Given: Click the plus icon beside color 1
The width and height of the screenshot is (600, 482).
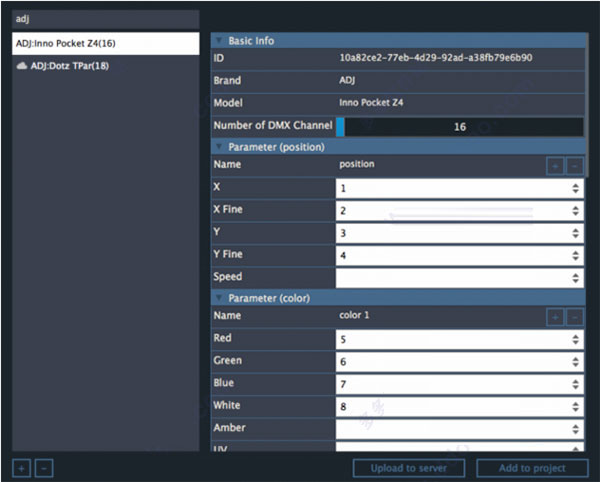Looking at the screenshot, I should click(x=555, y=317).
